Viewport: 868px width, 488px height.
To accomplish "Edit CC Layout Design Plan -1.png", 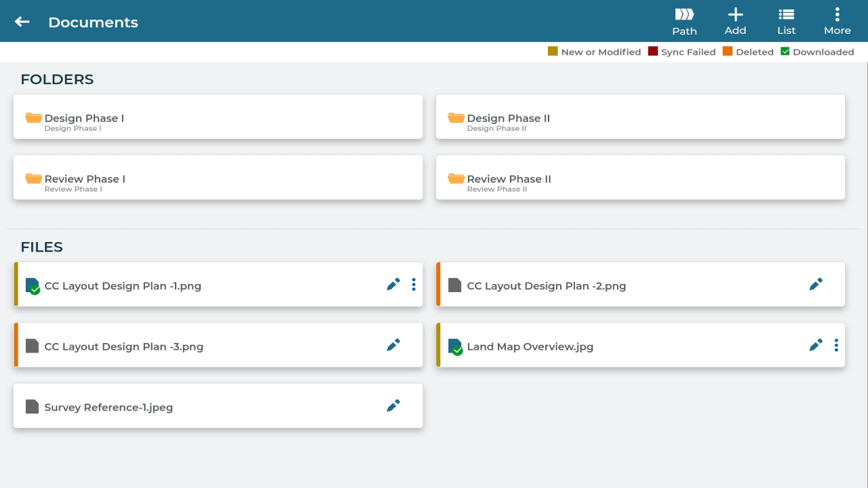I will 393,285.
